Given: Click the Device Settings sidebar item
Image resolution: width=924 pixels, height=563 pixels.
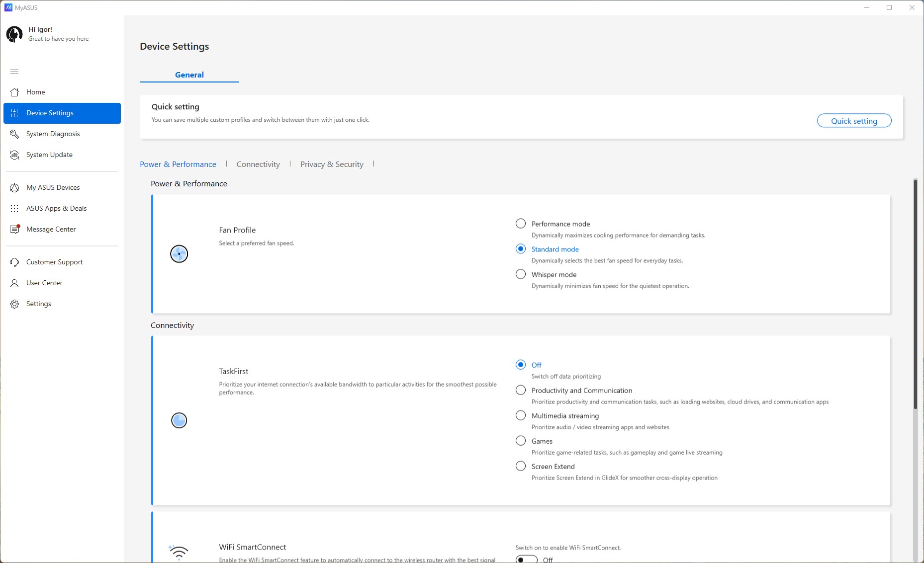Looking at the screenshot, I should tap(62, 113).
